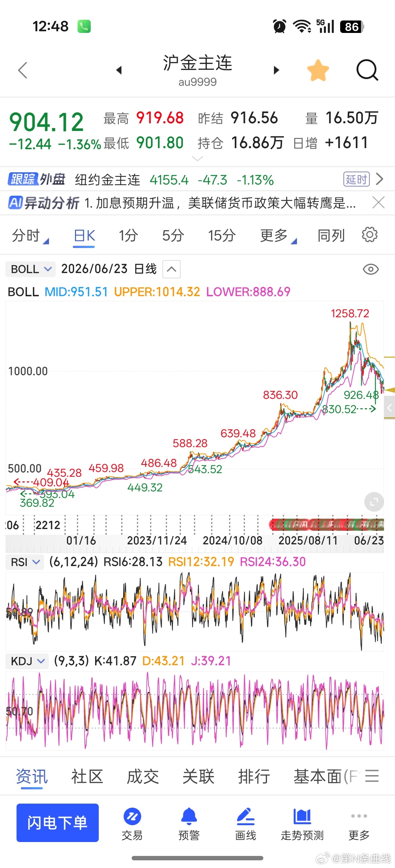Open the side panel arrow at chart edge

point(389,408)
